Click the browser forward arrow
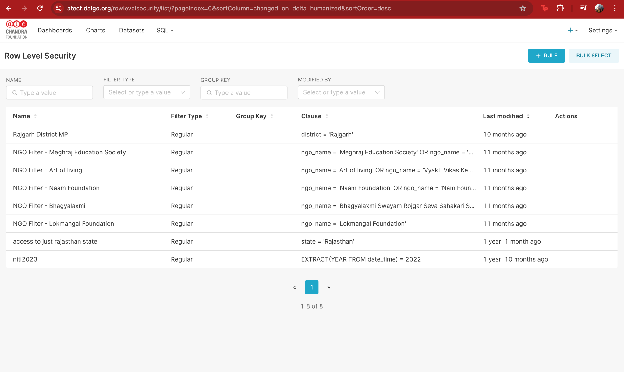Viewport: 624px width, 372px height. 24,8
